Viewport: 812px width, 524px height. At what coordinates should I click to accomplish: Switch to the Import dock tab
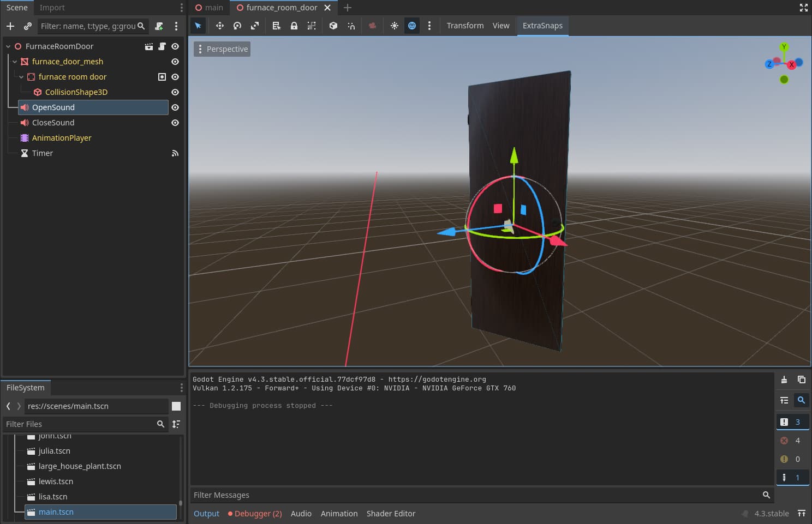52,8
